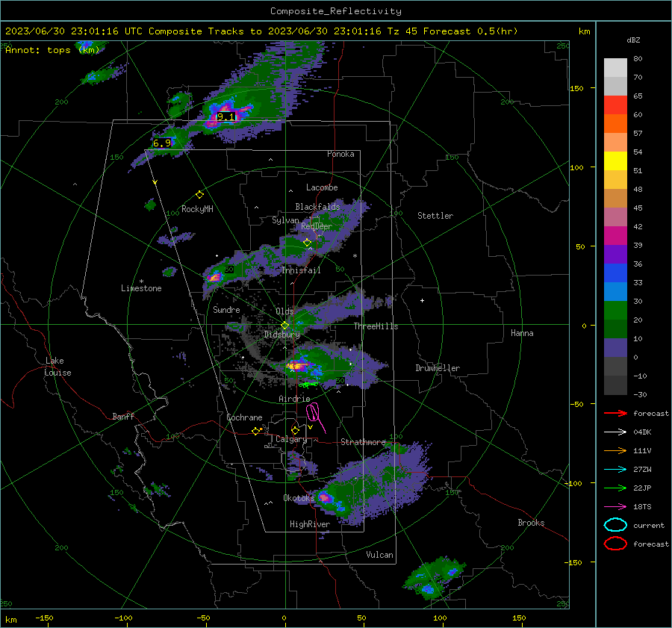Screen dimensions: 672x628
Task: Click the green storm track south of Didsbury
Action: tap(308, 385)
